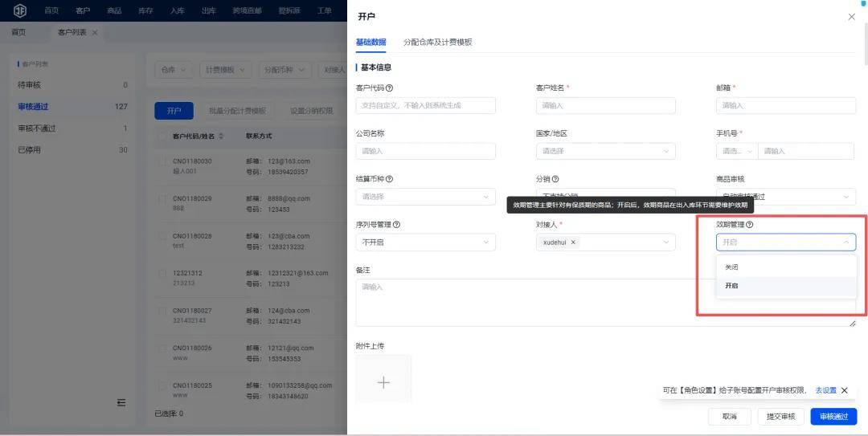
Task: Show 待审核 customers in sidebar
Action: point(72,85)
